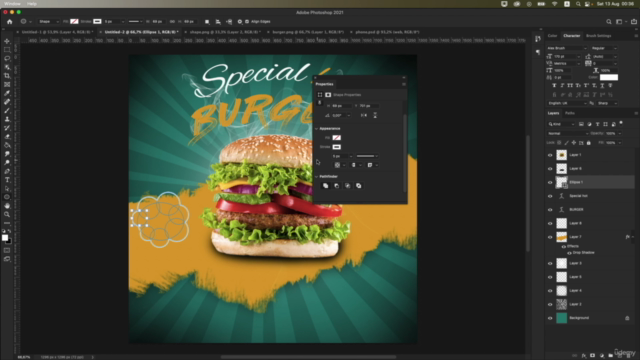The height and width of the screenshot is (360, 640).
Task: Switch to the Brush Settings tab
Action: click(x=598, y=36)
